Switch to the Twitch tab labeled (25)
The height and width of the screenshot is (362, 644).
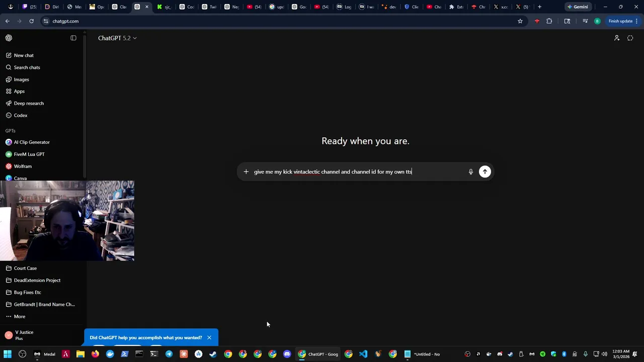point(30,7)
